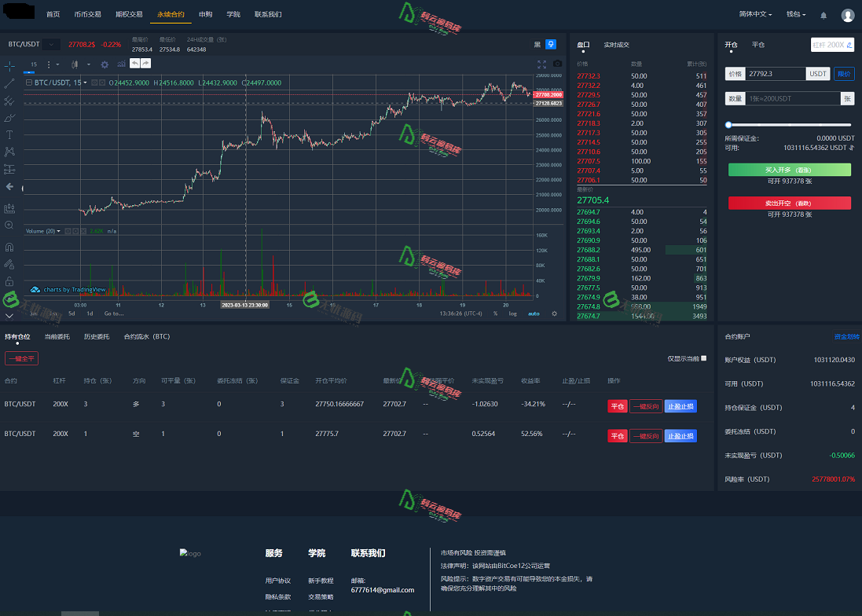Toggle log scale on chart
The image size is (862, 616).
coord(513,313)
